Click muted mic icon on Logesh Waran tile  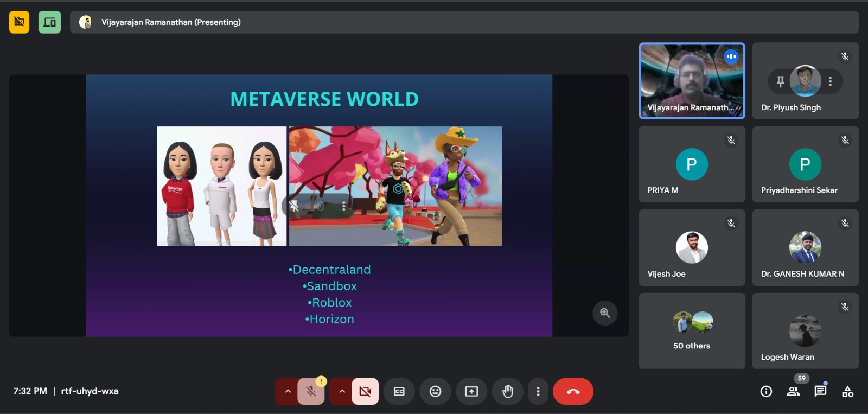tap(845, 307)
